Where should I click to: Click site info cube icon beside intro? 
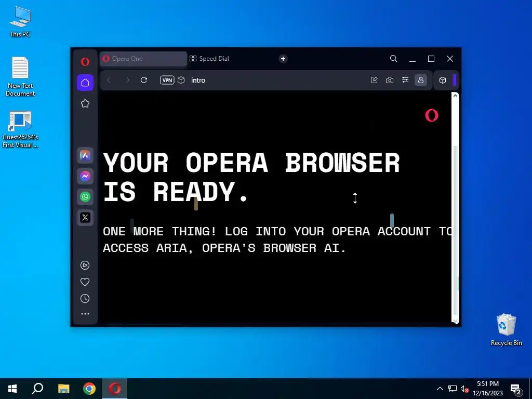[x=181, y=80]
